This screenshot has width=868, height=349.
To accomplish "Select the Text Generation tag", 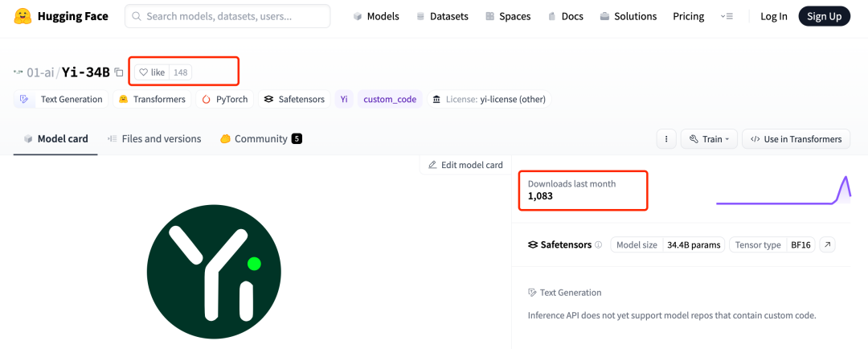I will click(x=63, y=99).
